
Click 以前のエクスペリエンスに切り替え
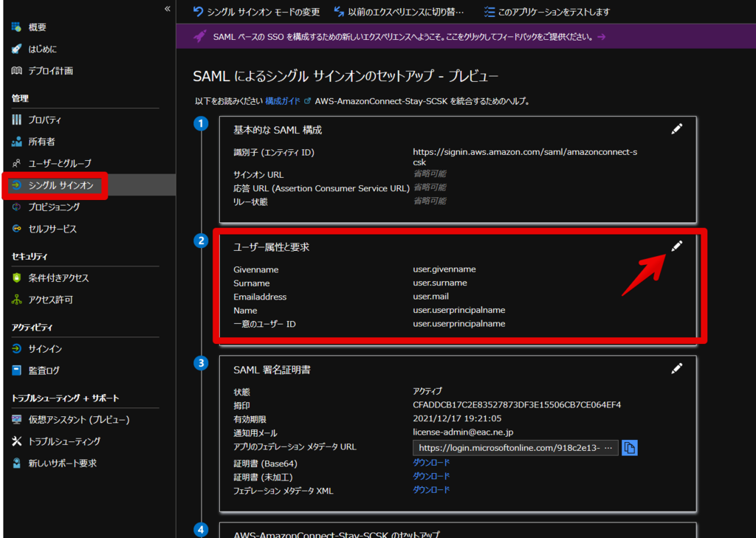click(x=399, y=12)
